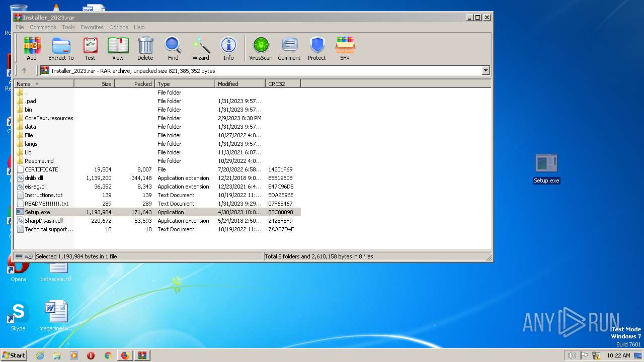This screenshot has height=362, width=644.
Task: Select Setup.exe in the archive list
Action: (x=157, y=212)
